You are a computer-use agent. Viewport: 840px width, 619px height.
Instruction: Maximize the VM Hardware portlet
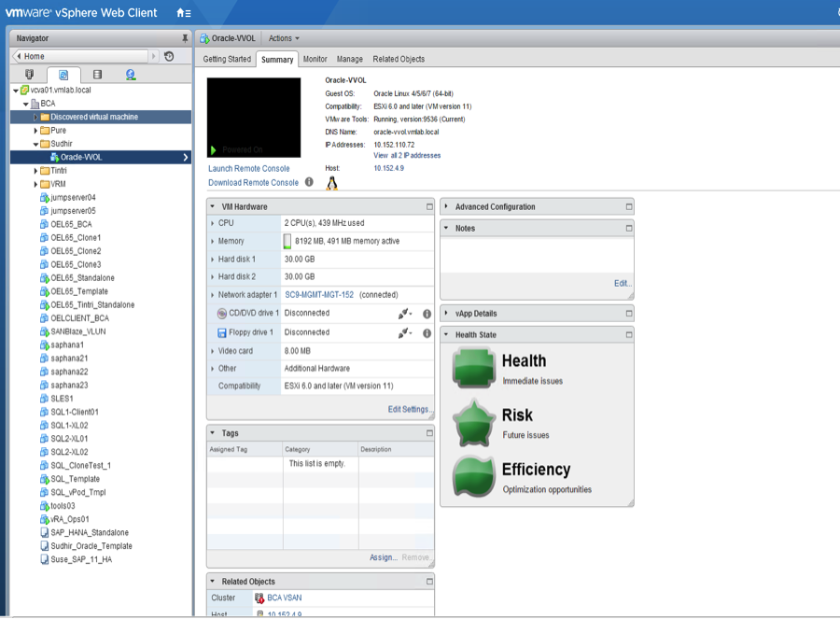429,206
